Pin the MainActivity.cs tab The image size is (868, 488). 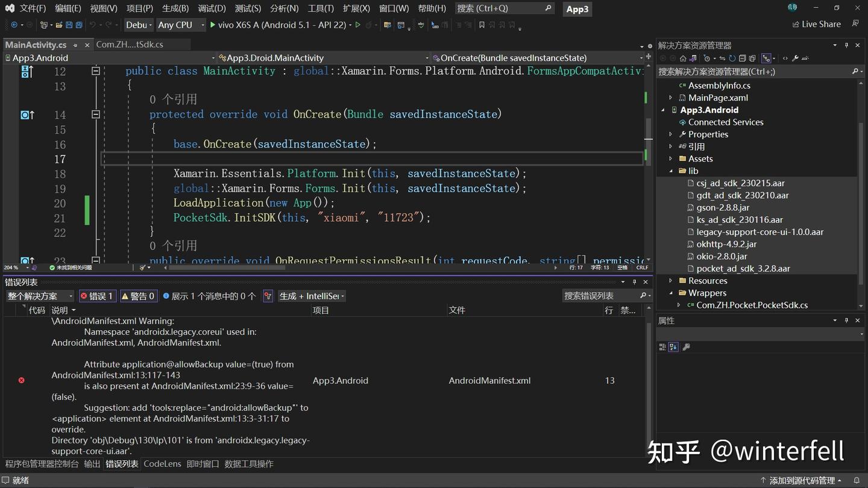[75, 45]
